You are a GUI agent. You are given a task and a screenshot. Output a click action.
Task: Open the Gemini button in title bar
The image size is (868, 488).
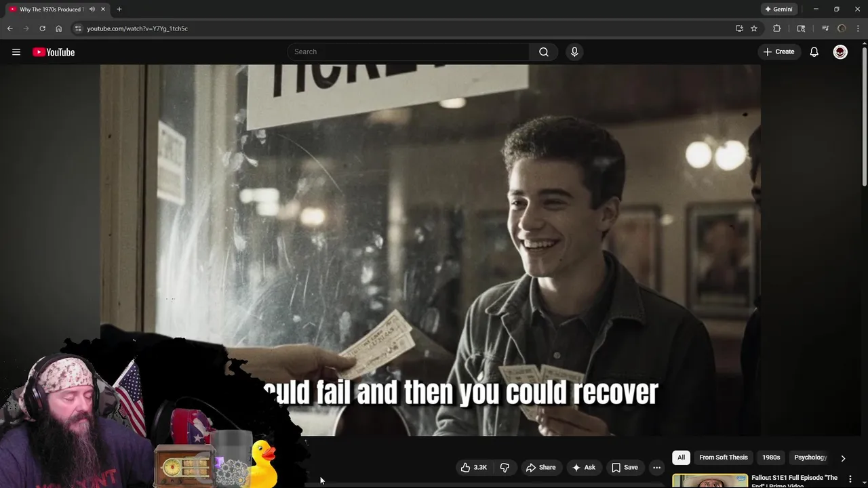coord(778,9)
